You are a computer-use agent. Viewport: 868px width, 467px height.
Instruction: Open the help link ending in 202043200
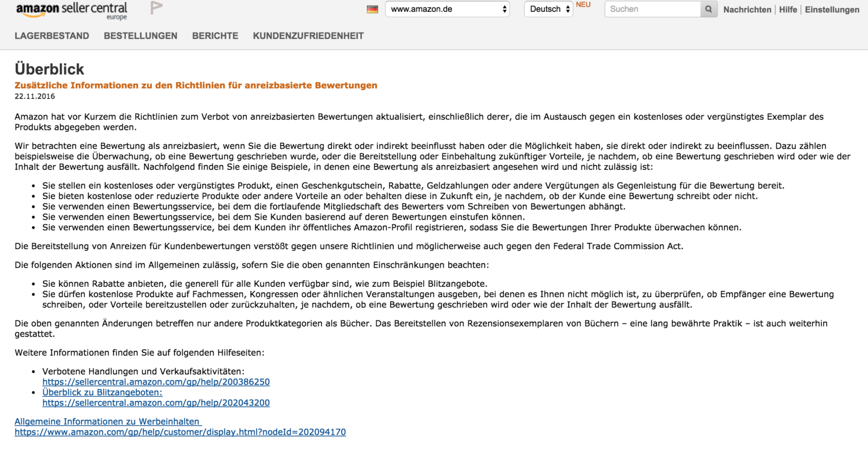click(x=156, y=403)
